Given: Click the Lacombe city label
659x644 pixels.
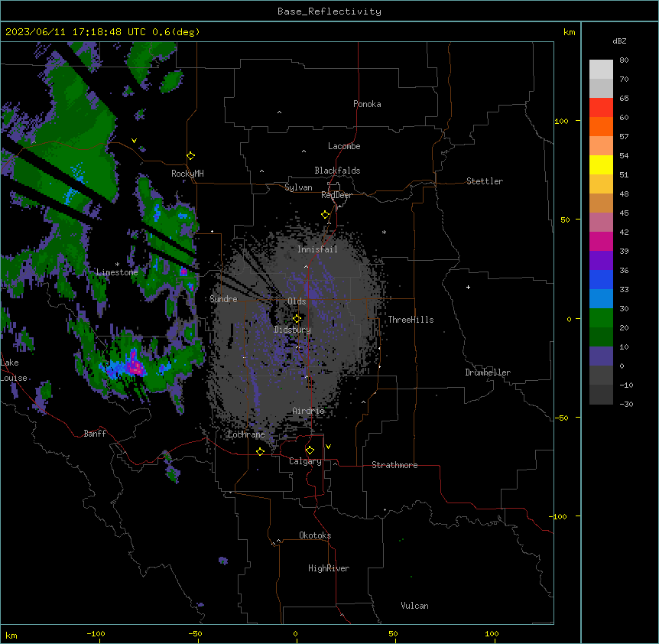Looking at the screenshot, I should pos(344,146).
